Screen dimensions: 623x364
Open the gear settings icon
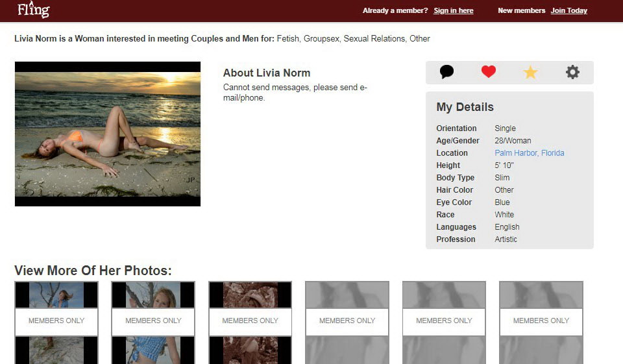click(x=572, y=72)
